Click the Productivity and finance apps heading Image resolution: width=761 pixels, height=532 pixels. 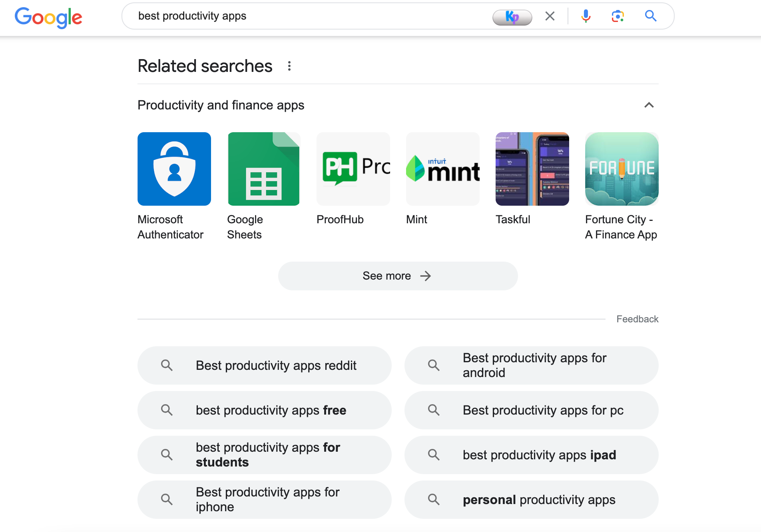221,105
